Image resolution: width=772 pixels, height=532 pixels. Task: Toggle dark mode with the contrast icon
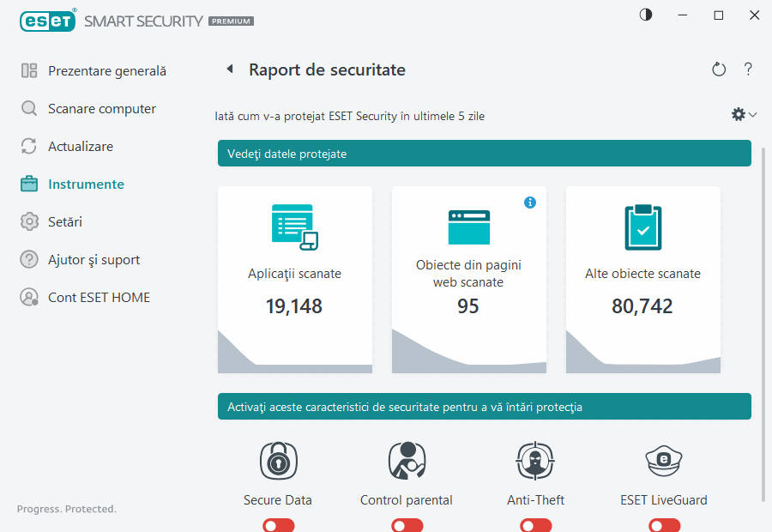pyautogui.click(x=644, y=14)
